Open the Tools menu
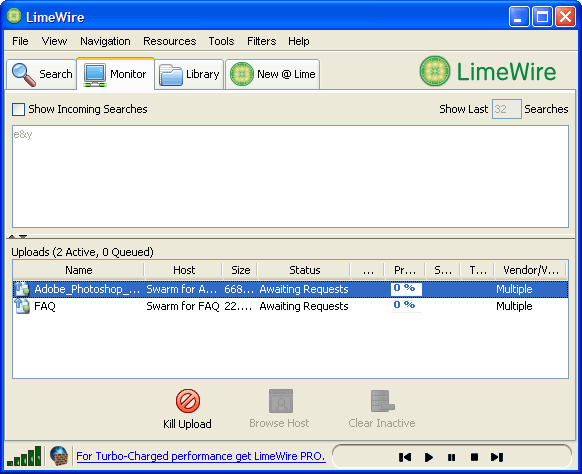Viewport: 582px width, 474px height. (x=221, y=41)
